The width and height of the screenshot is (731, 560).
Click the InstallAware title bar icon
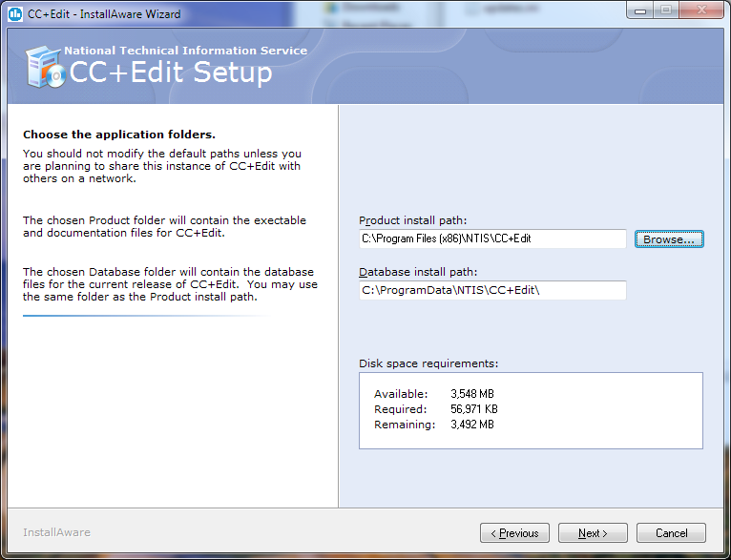pos(15,14)
